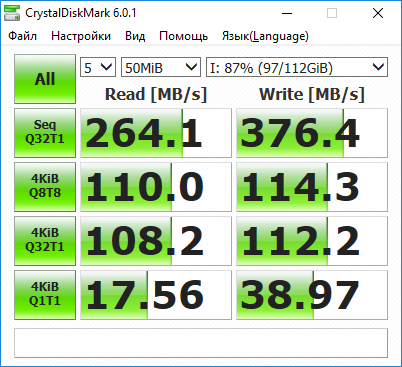Open the Файл menu
402x367 pixels.
[22, 36]
